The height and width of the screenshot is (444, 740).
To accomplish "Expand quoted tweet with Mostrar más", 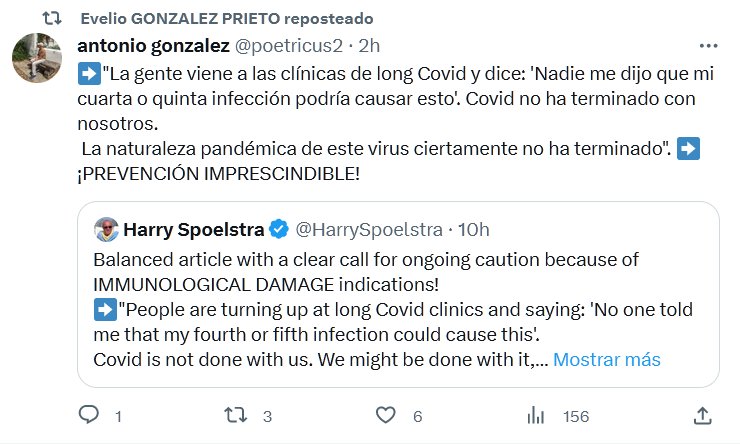I will pos(606,359).
